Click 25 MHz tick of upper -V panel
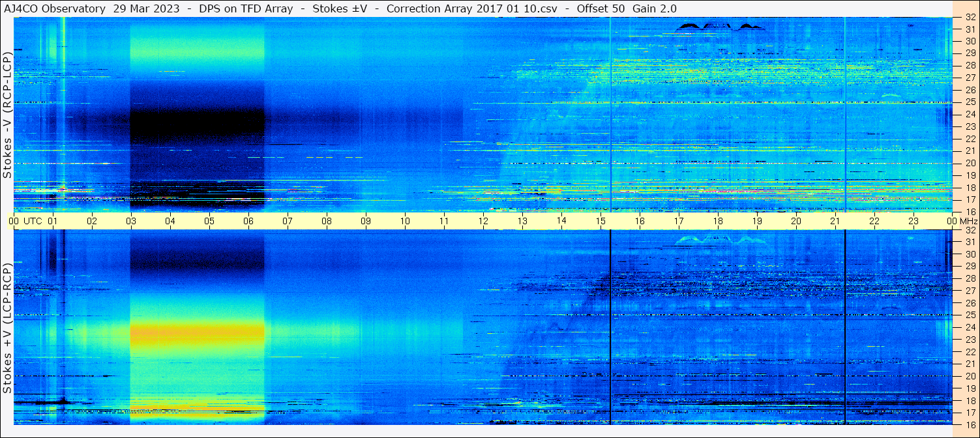 coord(970,102)
